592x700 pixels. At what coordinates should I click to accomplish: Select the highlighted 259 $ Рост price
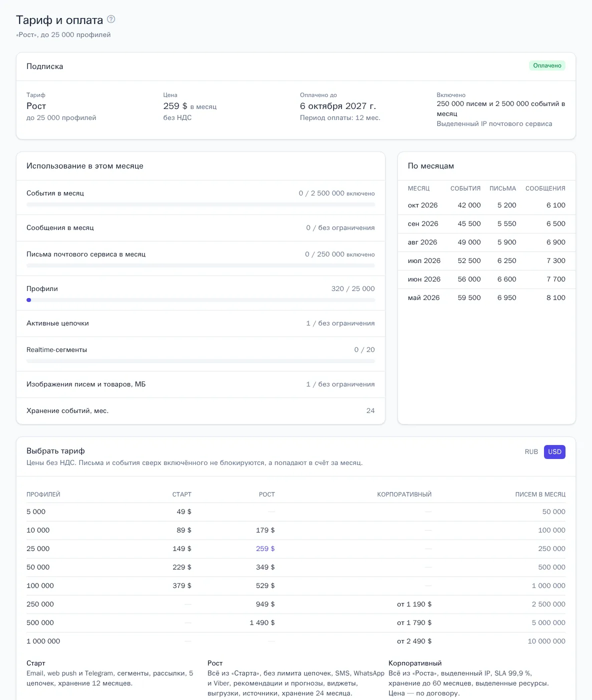pyautogui.click(x=265, y=548)
